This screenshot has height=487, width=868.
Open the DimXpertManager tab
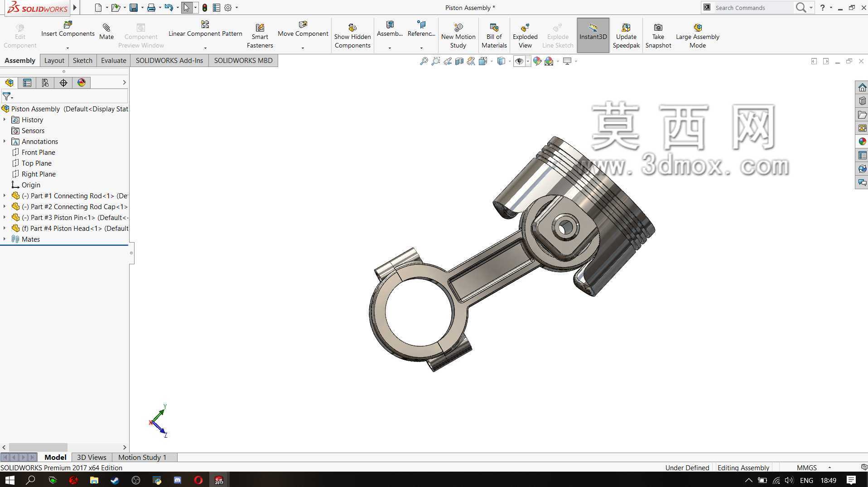[63, 83]
